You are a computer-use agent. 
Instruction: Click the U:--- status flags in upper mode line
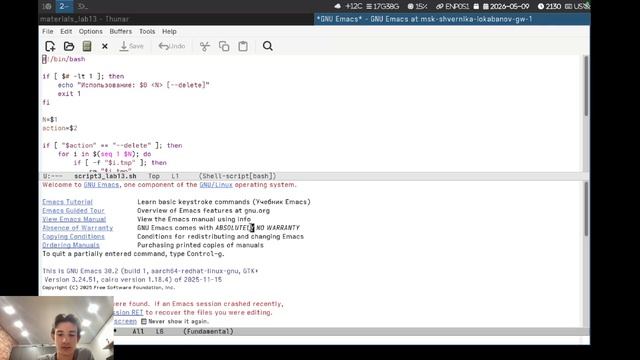53,176
